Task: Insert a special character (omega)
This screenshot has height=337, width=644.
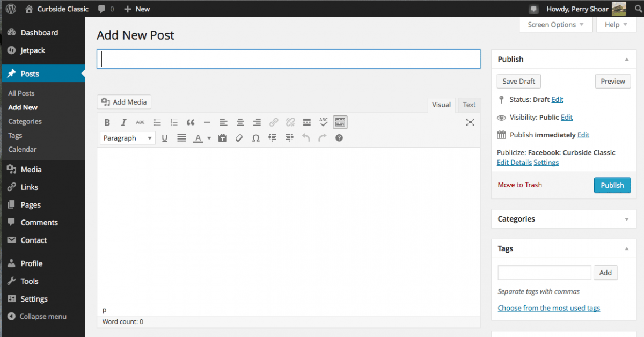Action: 255,138
